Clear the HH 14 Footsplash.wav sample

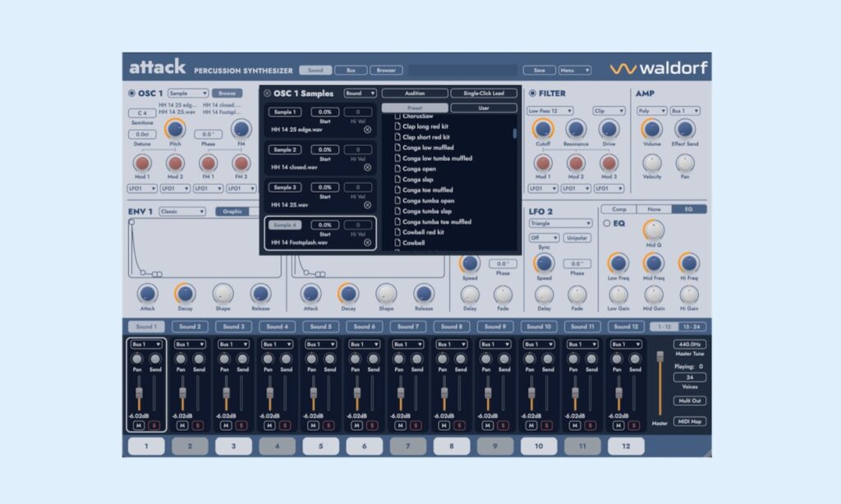click(367, 242)
